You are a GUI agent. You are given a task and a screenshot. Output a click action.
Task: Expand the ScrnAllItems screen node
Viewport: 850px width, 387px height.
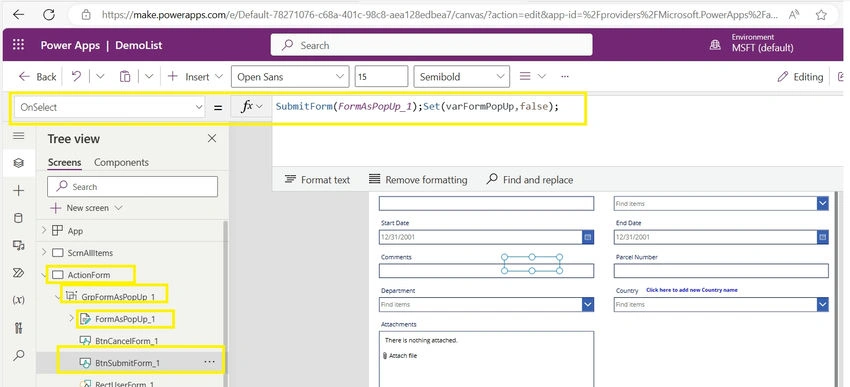pyautogui.click(x=44, y=252)
